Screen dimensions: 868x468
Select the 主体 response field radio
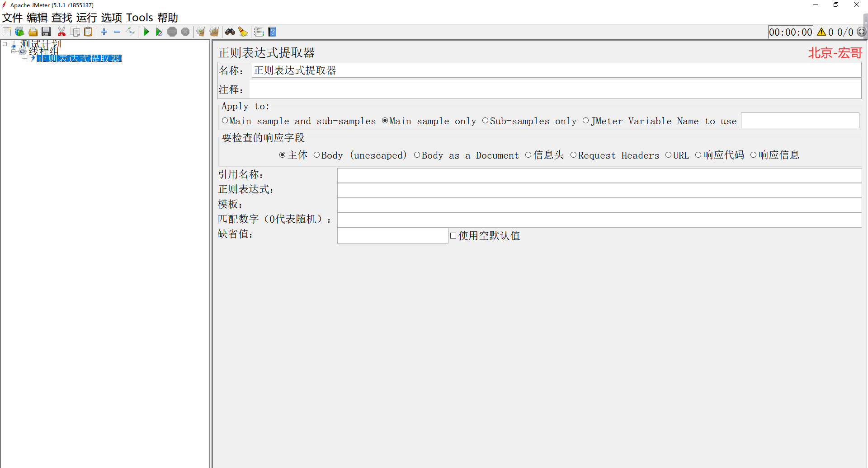(x=283, y=155)
